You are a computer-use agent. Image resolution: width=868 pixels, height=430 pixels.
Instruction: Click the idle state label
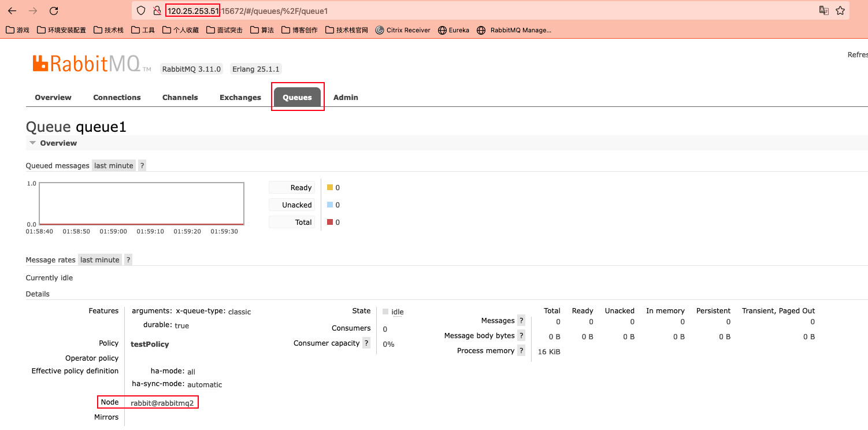click(398, 312)
